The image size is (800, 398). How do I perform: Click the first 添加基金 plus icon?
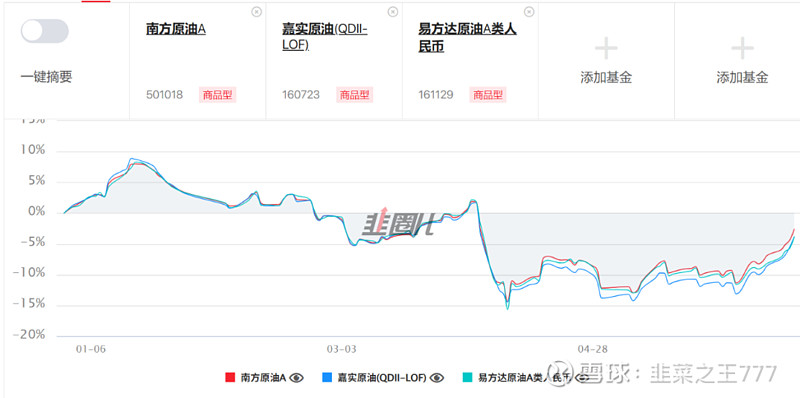click(x=606, y=49)
